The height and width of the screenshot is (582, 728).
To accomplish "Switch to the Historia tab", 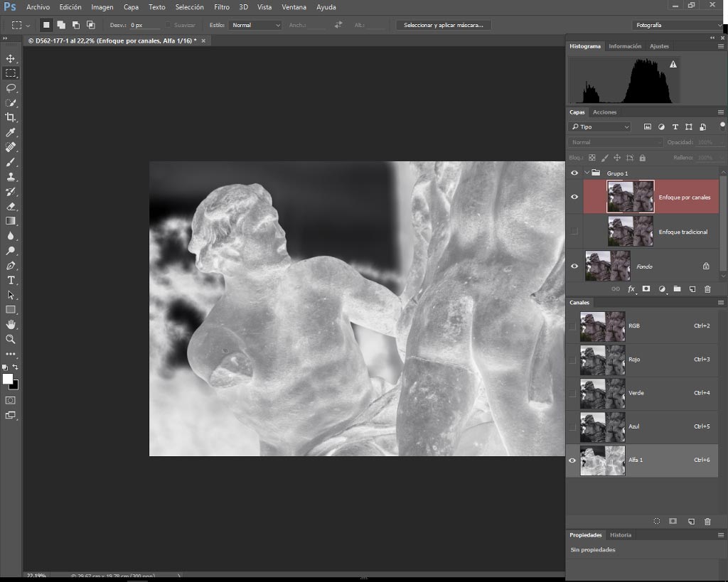I will (620, 535).
